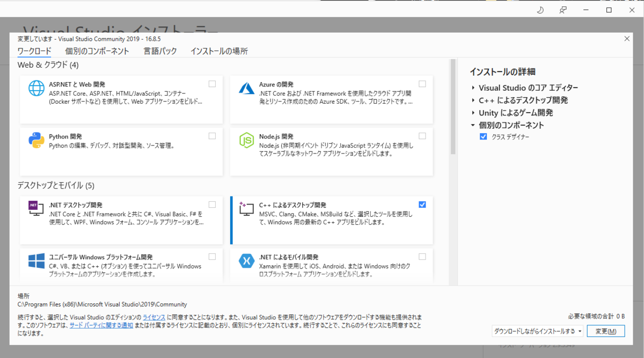Click the デスクトップとモバイル (5) heading
Screen dimensions: 644x358
(x=56, y=186)
